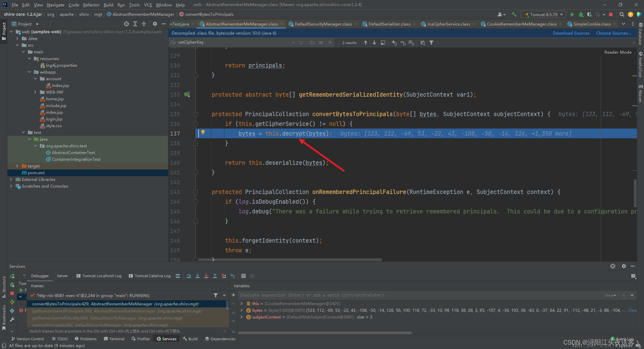Toggle regex option in search bar
Viewport: 644px width, 349px height.
pyautogui.click(x=330, y=43)
